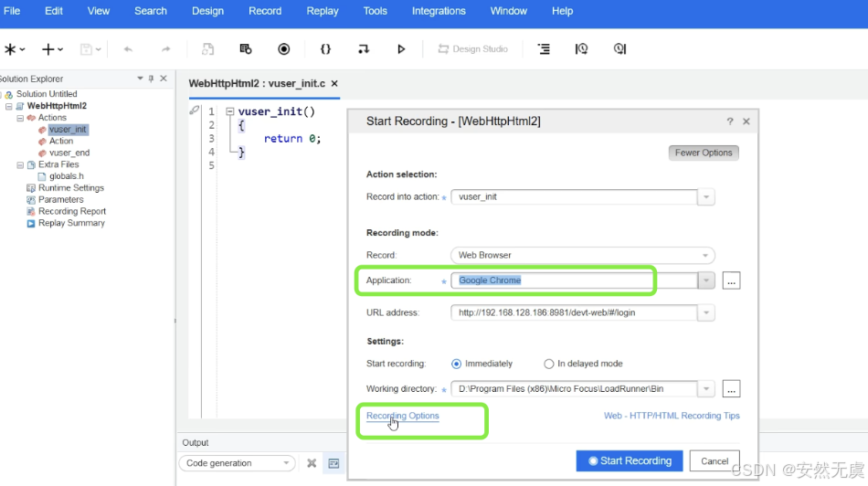
Task: Select vuser_end in Solution Explorer
Action: [69, 153]
